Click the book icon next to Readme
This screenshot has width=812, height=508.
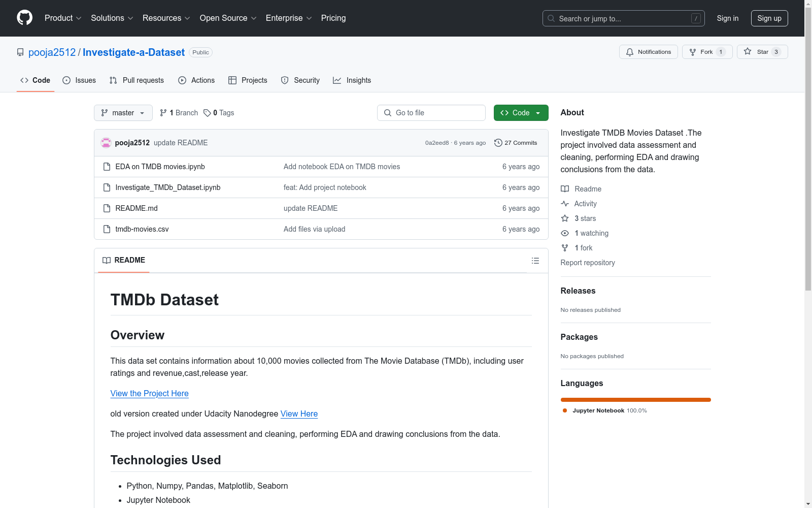coord(565,189)
